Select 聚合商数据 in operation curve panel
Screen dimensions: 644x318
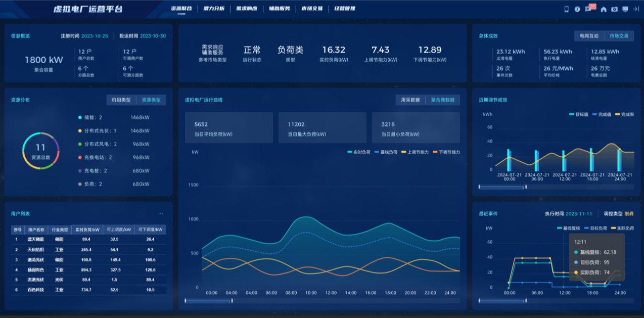pos(442,100)
